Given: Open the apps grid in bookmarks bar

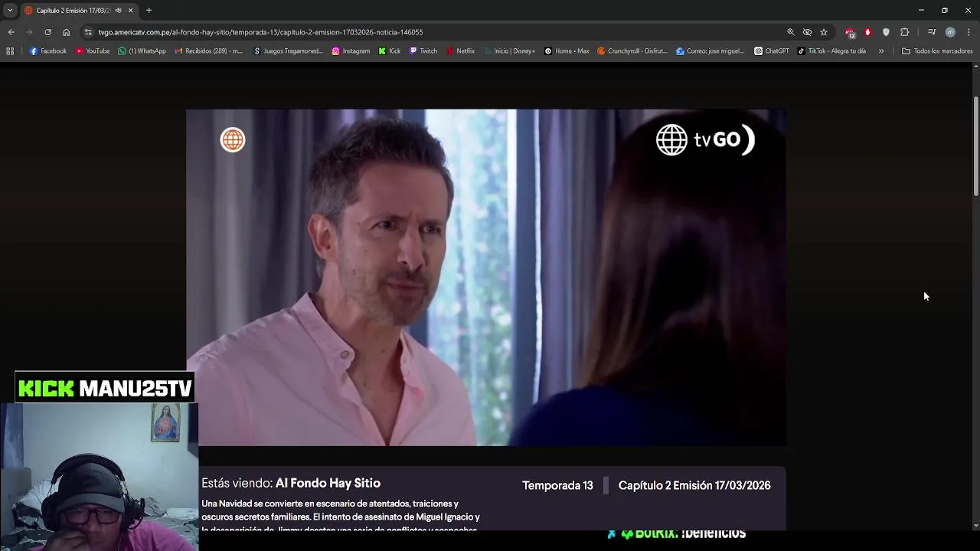Looking at the screenshot, I should point(10,51).
